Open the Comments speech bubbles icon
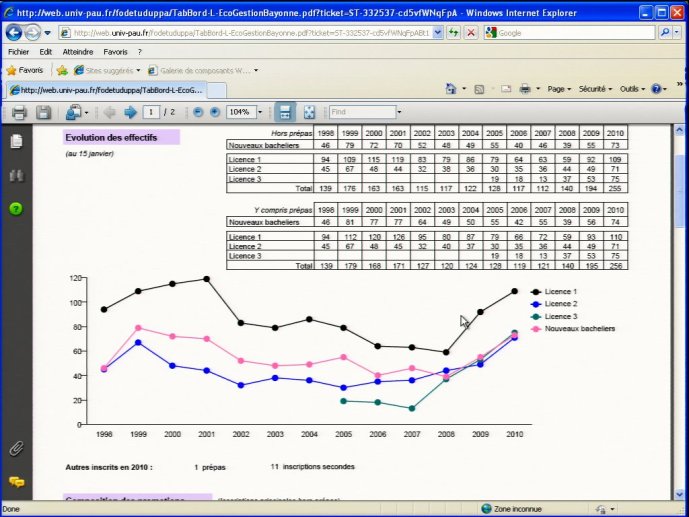 point(17,482)
